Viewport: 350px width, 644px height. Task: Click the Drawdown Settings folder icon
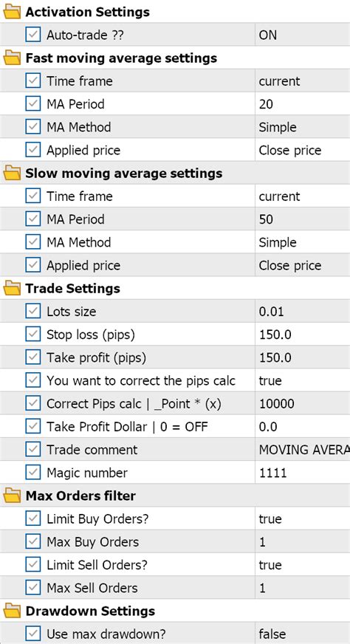click(x=12, y=611)
